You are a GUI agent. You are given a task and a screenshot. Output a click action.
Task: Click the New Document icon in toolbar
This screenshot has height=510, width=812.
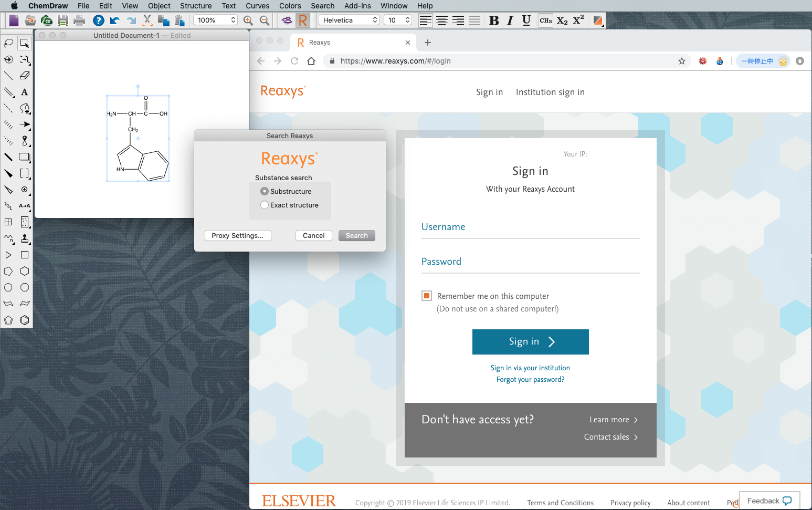coord(14,20)
